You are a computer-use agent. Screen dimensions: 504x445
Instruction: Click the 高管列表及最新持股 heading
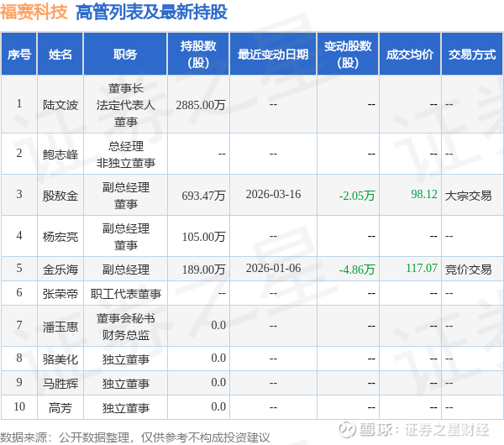(151, 13)
